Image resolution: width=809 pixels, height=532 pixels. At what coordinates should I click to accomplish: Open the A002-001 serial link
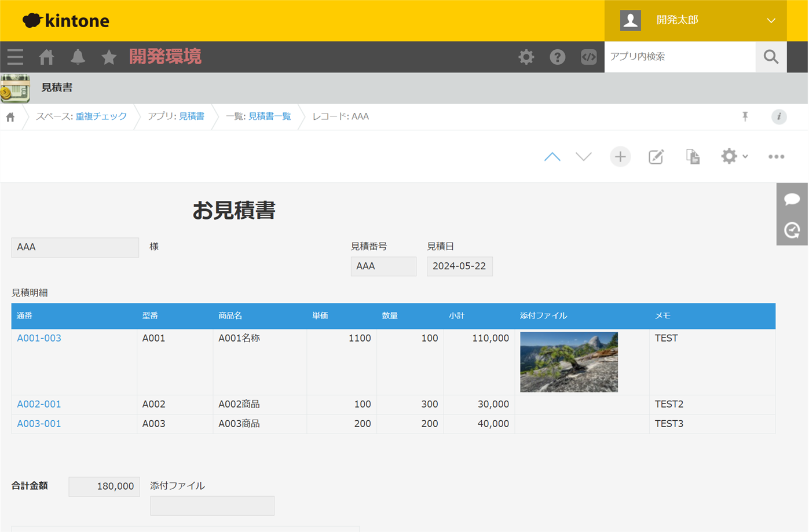pos(39,404)
